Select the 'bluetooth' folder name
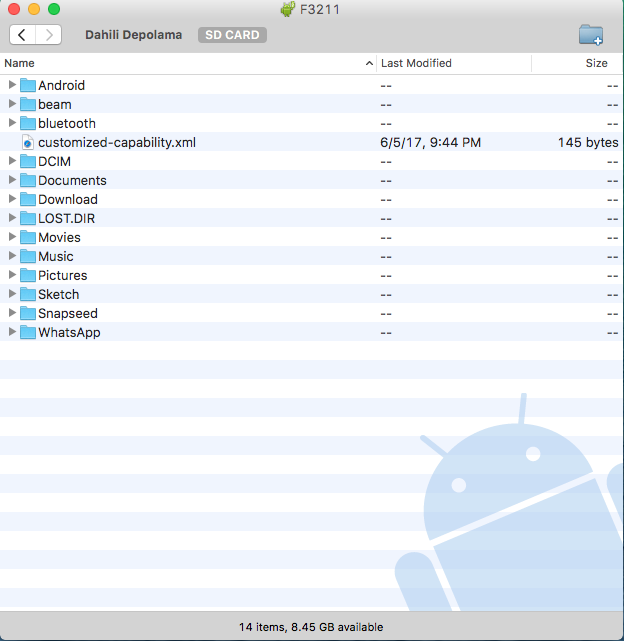Viewport: 624px width, 641px height. click(x=67, y=123)
